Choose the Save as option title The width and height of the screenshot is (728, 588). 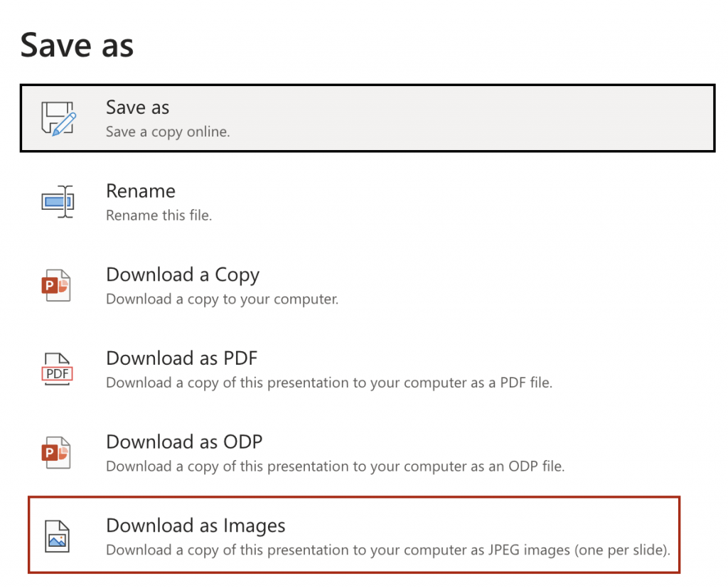pos(137,107)
